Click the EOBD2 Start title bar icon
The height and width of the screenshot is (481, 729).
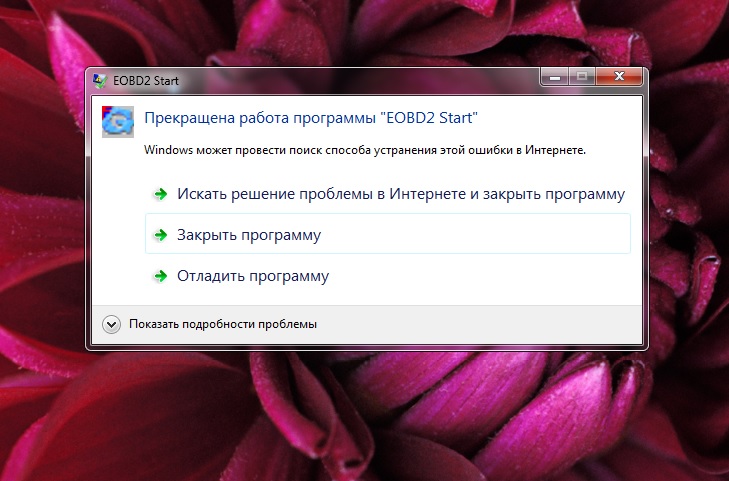99,81
